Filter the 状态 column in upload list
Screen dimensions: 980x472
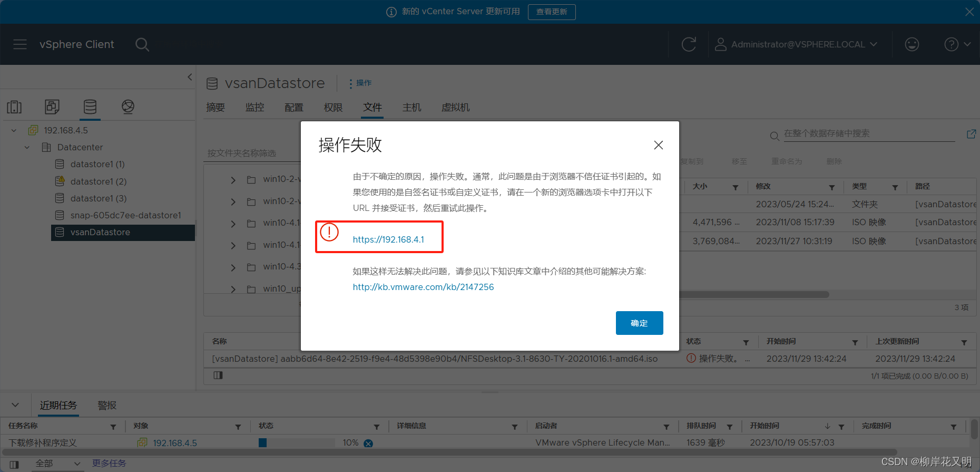point(746,342)
